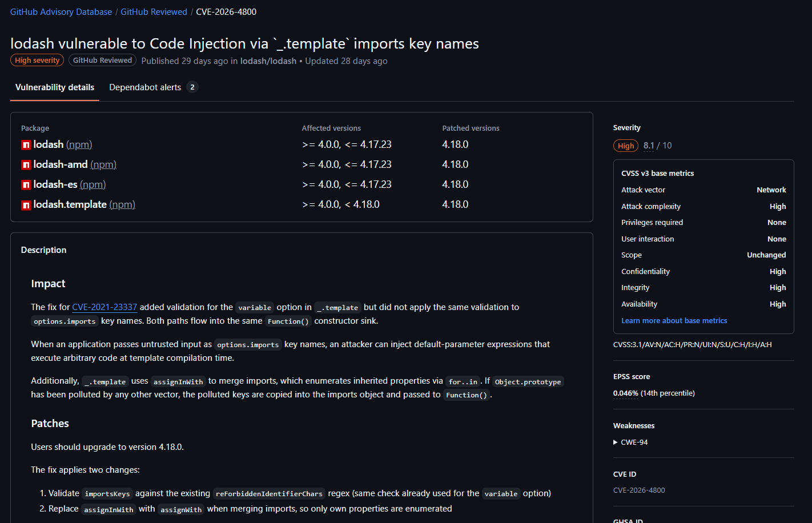Click the CVSS v3 base metrics heading
This screenshot has height=523, width=812.
(658, 174)
